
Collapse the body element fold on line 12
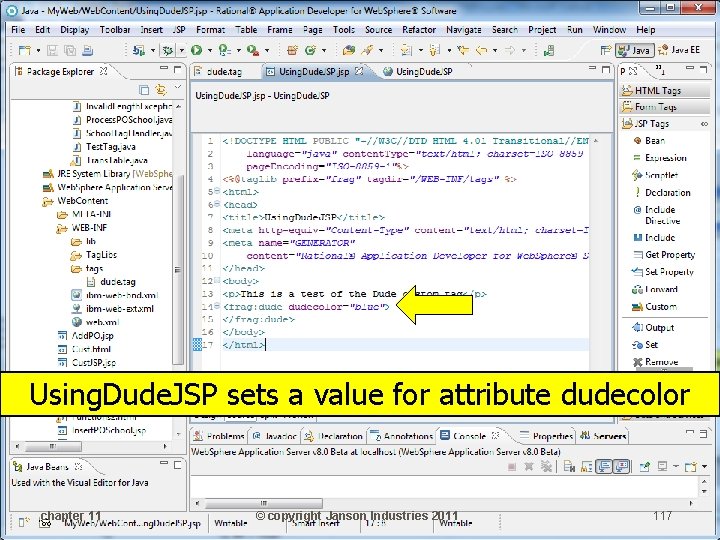(x=217, y=280)
